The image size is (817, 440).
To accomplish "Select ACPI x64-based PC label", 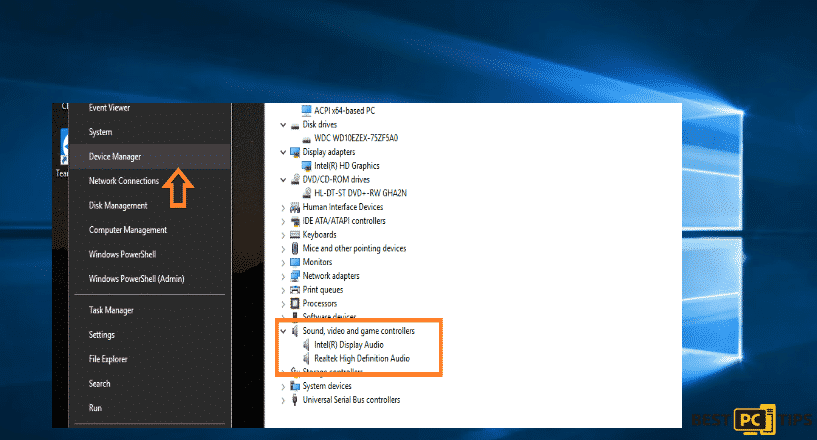I will (x=344, y=111).
